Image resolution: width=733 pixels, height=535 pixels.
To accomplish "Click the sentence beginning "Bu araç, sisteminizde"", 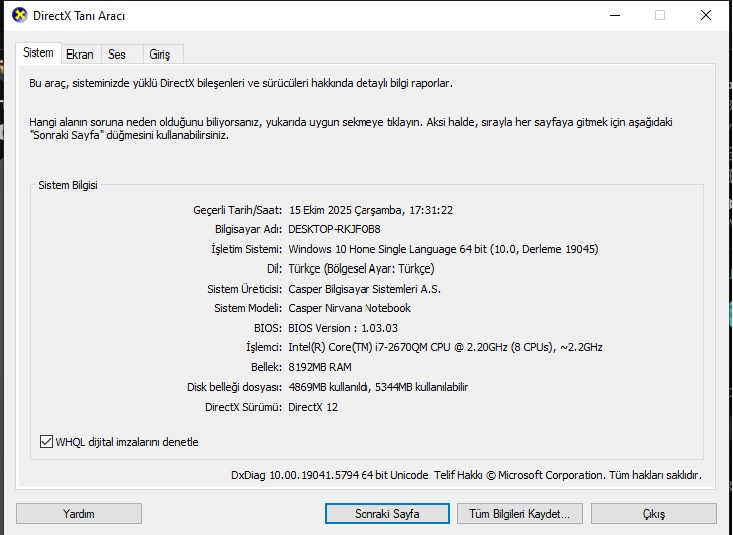I will click(241, 83).
